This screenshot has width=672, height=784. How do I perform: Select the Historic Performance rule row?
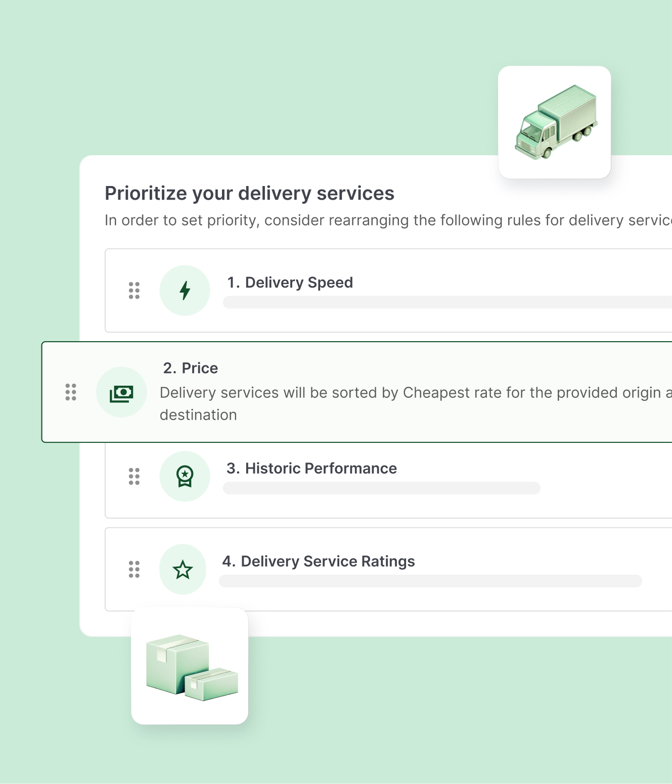pos(354,476)
